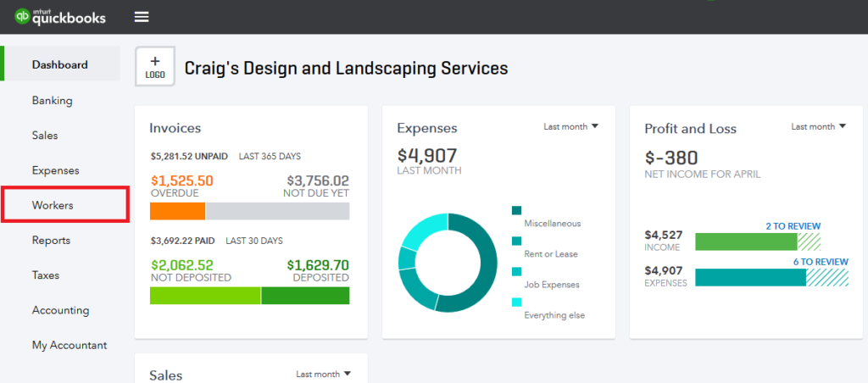Click the gray not due yet bar

point(277,211)
